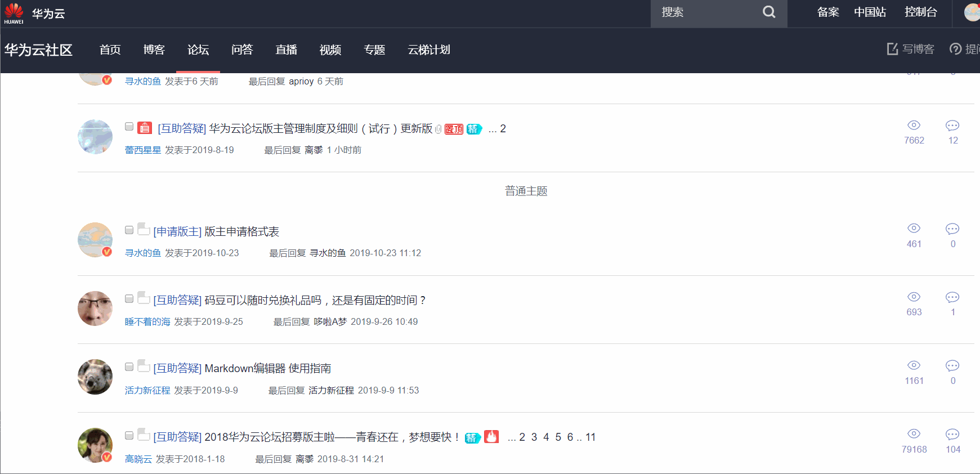Click the replies bubble icon for 版主申请格式表
Viewport: 980px width, 474px height.
click(x=952, y=229)
